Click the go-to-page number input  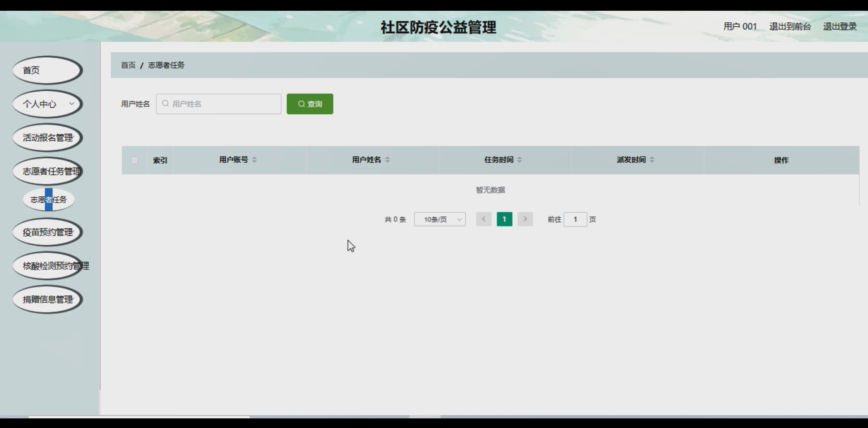pyautogui.click(x=575, y=219)
